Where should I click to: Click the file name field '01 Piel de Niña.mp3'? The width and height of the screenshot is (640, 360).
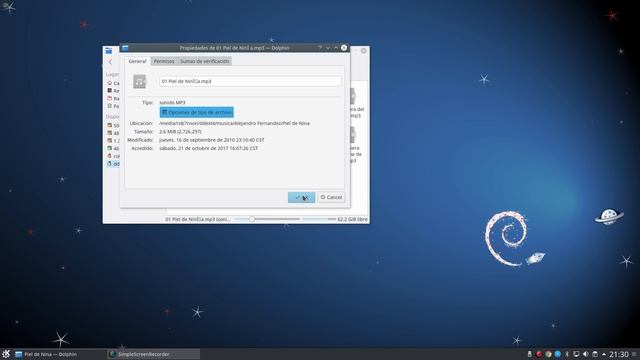click(x=250, y=81)
